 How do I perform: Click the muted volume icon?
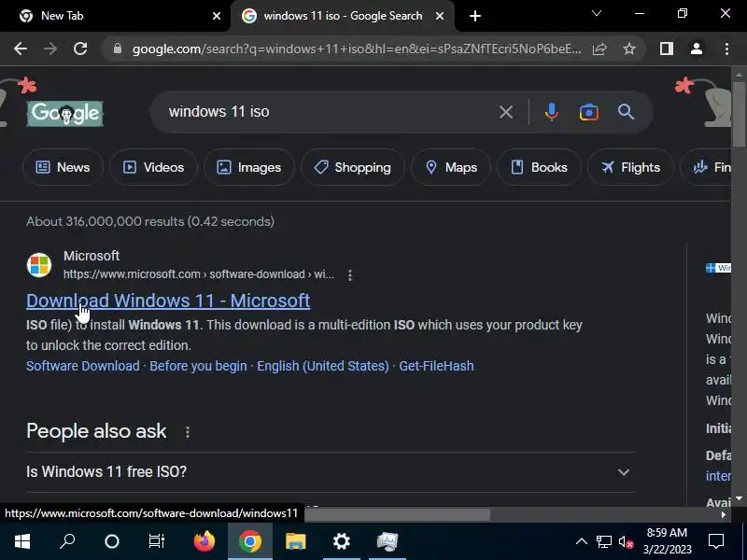[x=626, y=541]
